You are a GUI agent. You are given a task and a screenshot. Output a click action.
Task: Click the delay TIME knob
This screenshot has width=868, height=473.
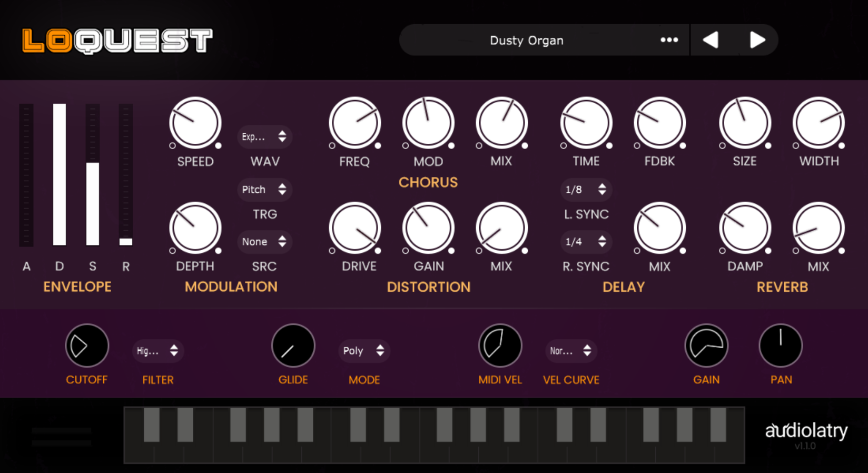coord(586,123)
